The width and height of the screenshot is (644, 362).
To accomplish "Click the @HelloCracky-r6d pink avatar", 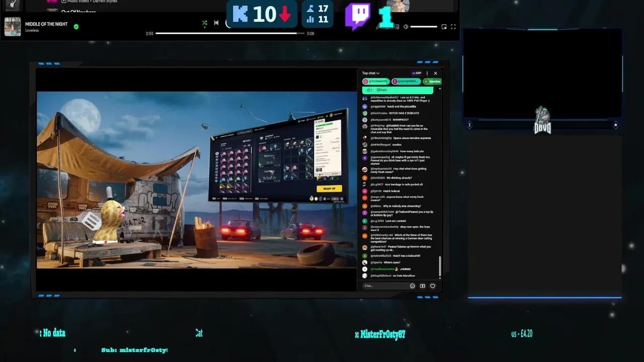I will tap(365, 236).
